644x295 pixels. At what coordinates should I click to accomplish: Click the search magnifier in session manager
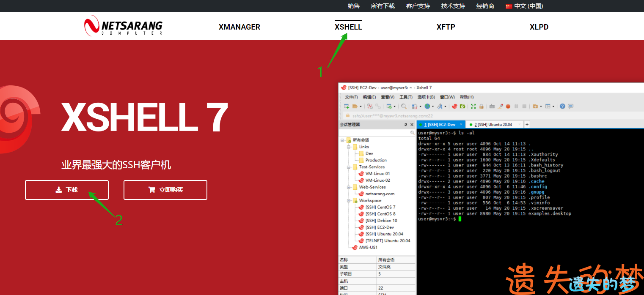coord(413,133)
